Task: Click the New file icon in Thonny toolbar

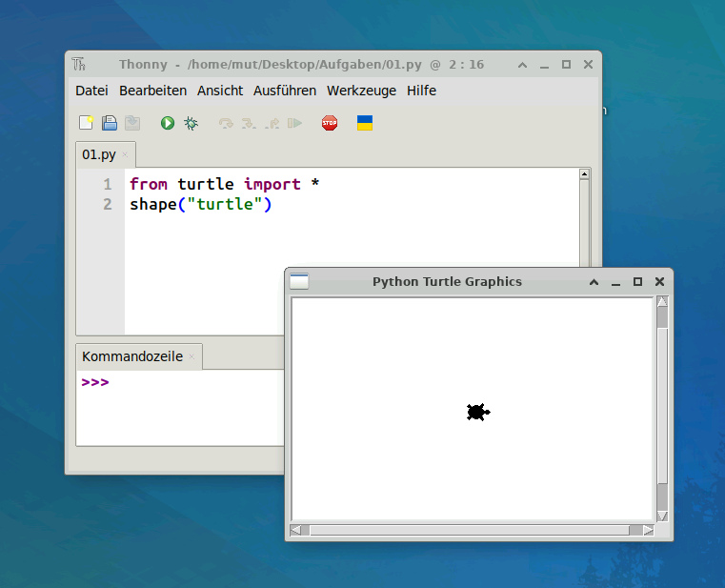Action: 86,123
